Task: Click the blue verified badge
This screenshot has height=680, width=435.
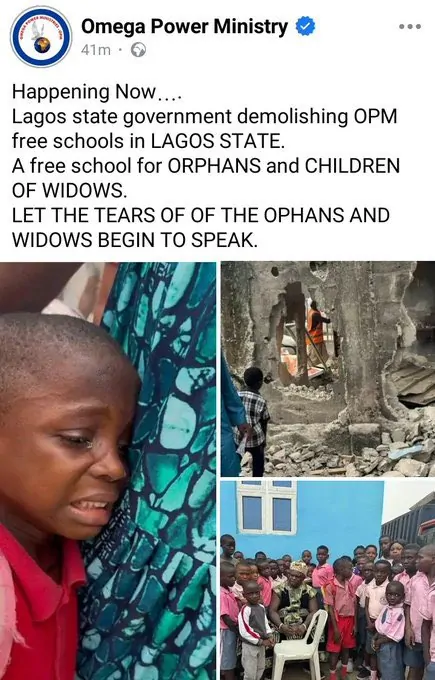Action: [x=305, y=26]
